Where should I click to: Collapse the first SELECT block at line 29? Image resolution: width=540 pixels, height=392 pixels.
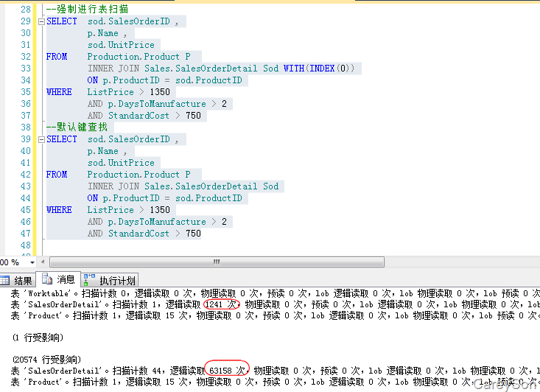pyautogui.click(x=41, y=21)
